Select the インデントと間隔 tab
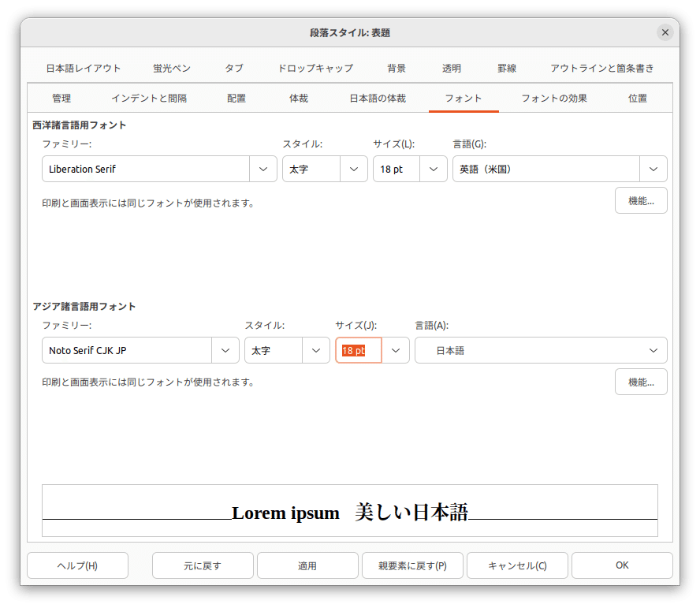Image resolution: width=700 pixels, height=608 pixels. [x=149, y=98]
